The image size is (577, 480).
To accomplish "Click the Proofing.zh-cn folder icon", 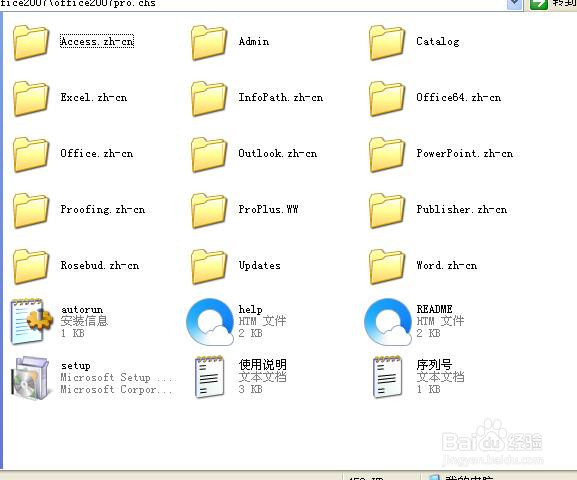I will point(31,211).
